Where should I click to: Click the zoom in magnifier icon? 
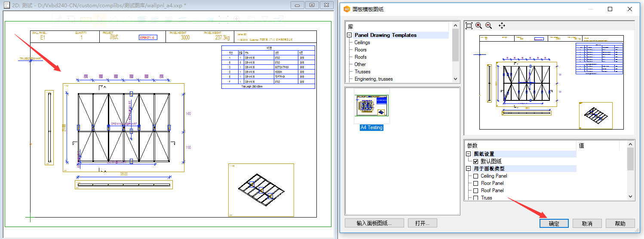point(479,26)
